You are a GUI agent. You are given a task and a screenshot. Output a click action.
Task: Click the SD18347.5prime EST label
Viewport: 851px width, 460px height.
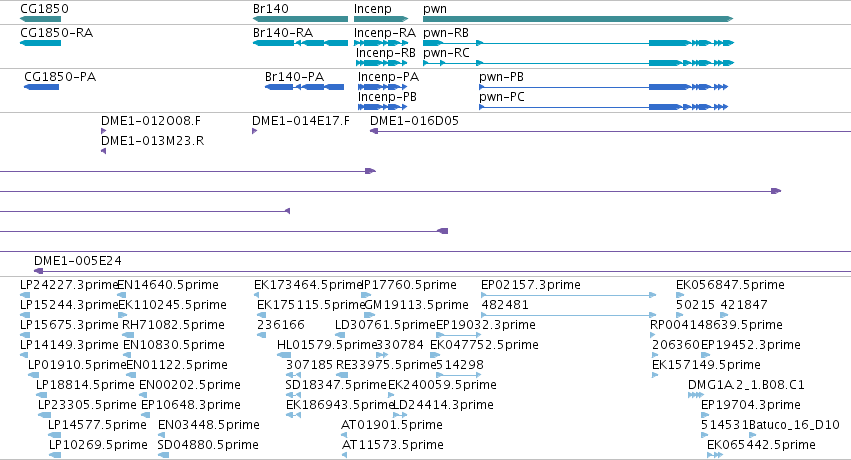336,385
